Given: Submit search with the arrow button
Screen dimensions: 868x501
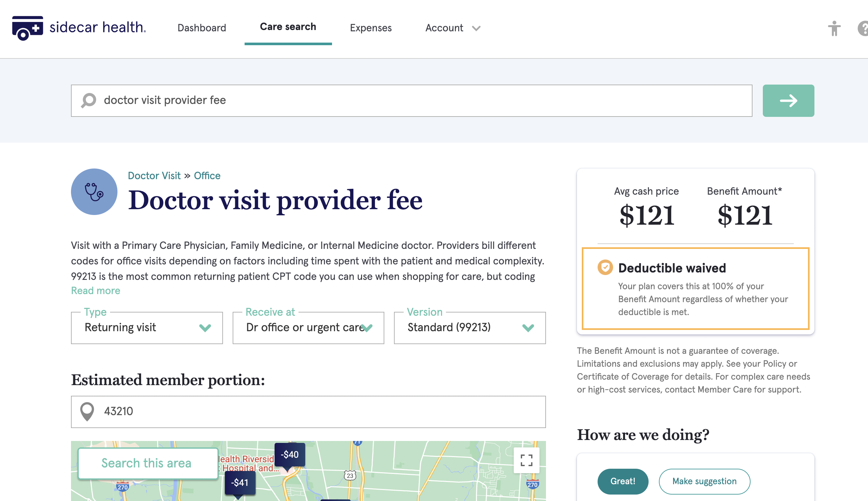Looking at the screenshot, I should click(788, 100).
